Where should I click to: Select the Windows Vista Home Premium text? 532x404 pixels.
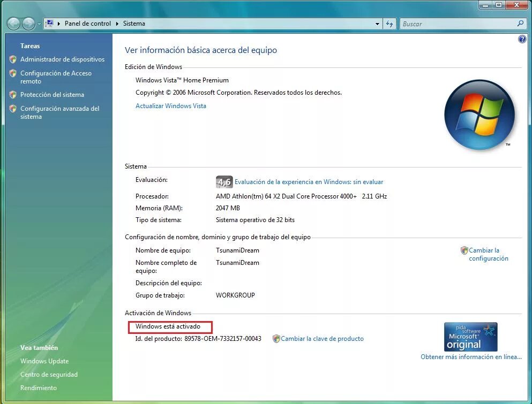point(182,80)
